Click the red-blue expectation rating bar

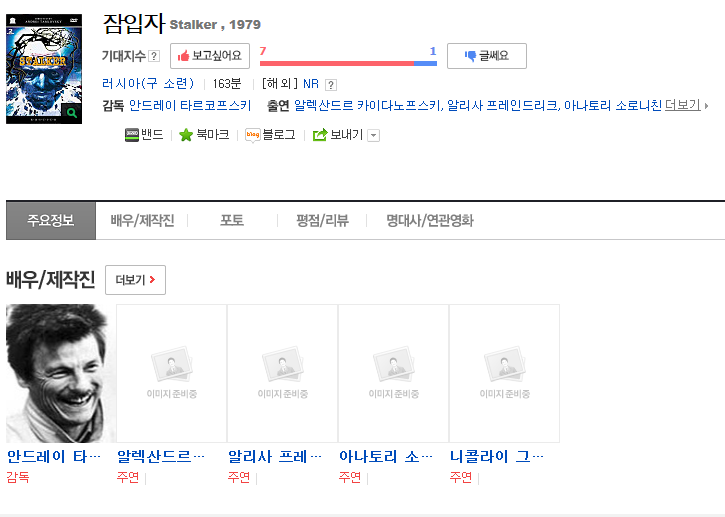tap(348, 63)
